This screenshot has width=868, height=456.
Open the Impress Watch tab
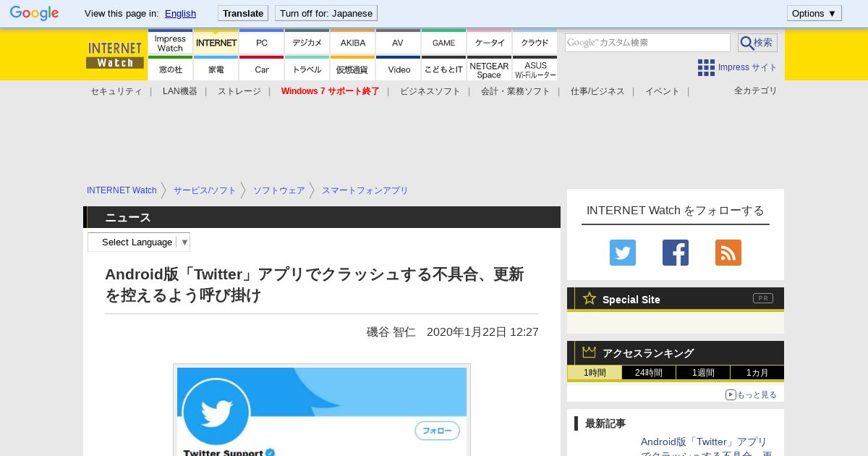[x=170, y=43]
